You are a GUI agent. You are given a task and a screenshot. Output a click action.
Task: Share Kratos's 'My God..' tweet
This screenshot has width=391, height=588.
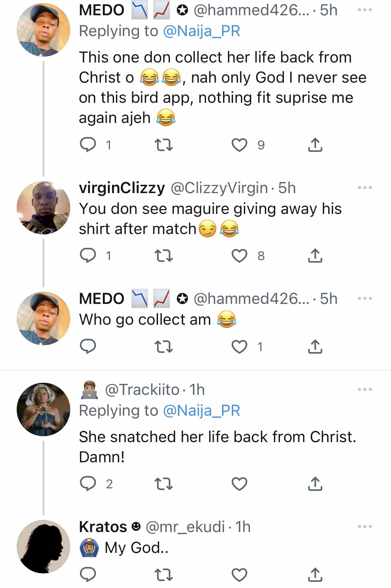point(315,575)
